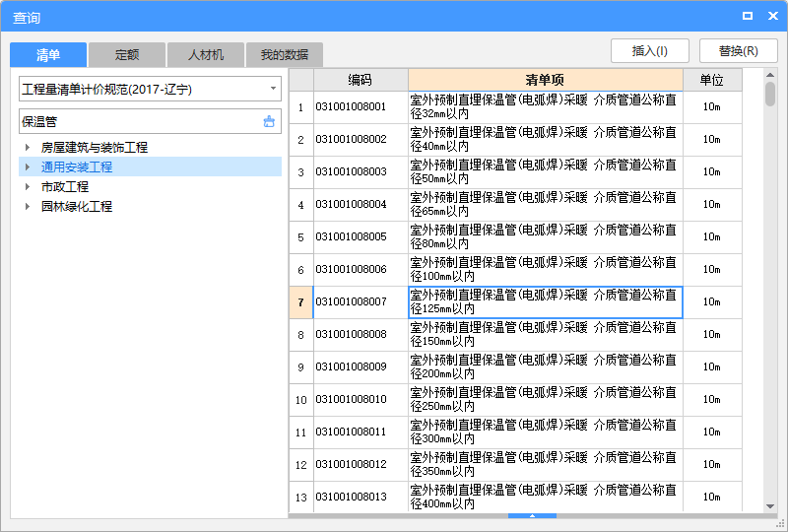788x532 pixels.
Task: Open the 人材机 tab
Action: coord(206,55)
